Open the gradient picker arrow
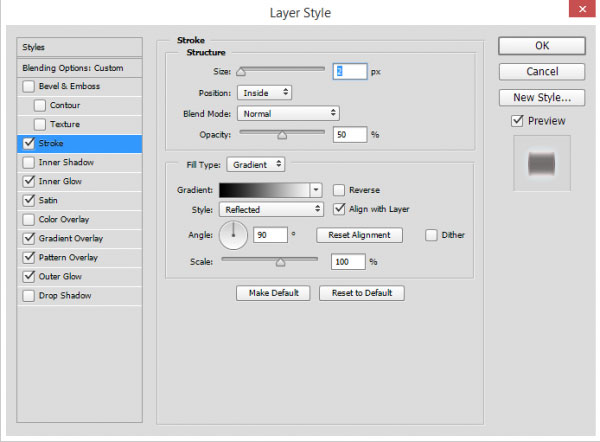 (x=316, y=189)
